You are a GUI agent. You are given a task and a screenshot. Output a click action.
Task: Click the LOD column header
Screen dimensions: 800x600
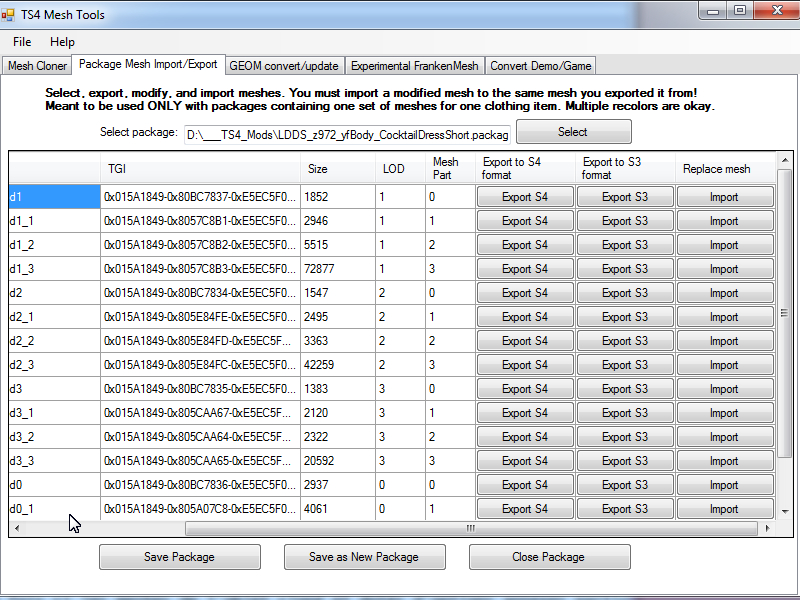point(401,169)
